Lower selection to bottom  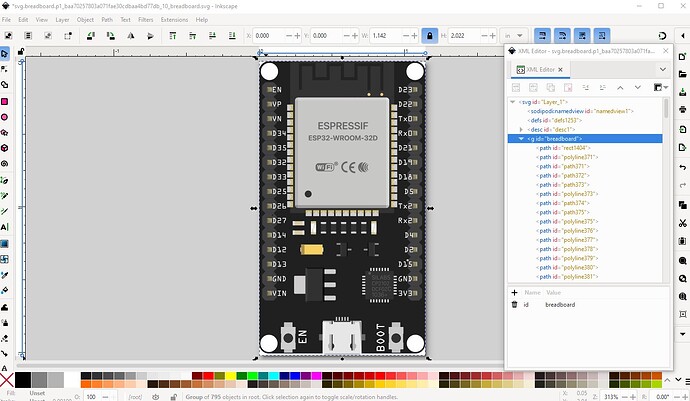pos(232,36)
